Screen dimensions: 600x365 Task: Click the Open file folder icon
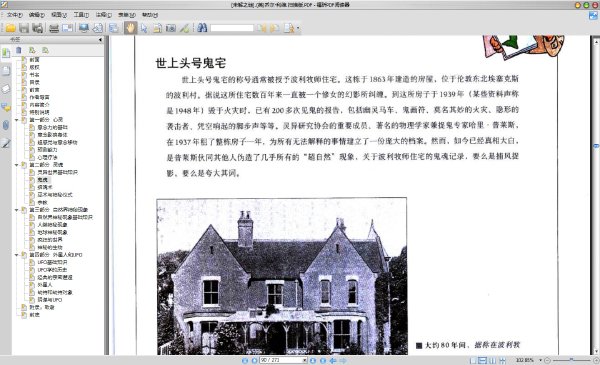(11, 28)
